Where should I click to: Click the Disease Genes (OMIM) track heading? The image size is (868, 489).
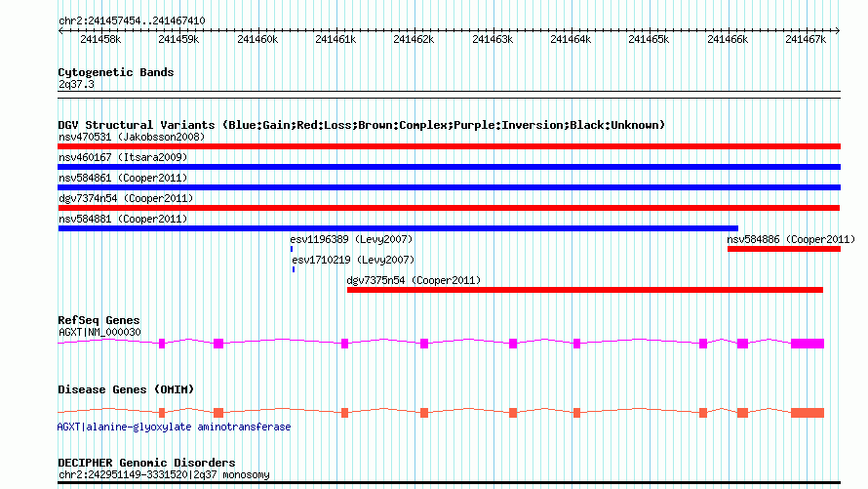pos(126,389)
